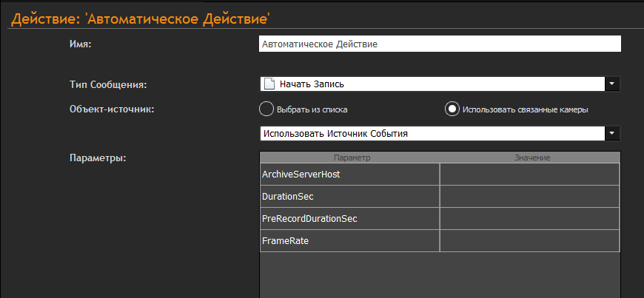The width and height of the screenshot is (644, 298).
Task: Click the value cell for FrameRate
Action: [x=529, y=241]
